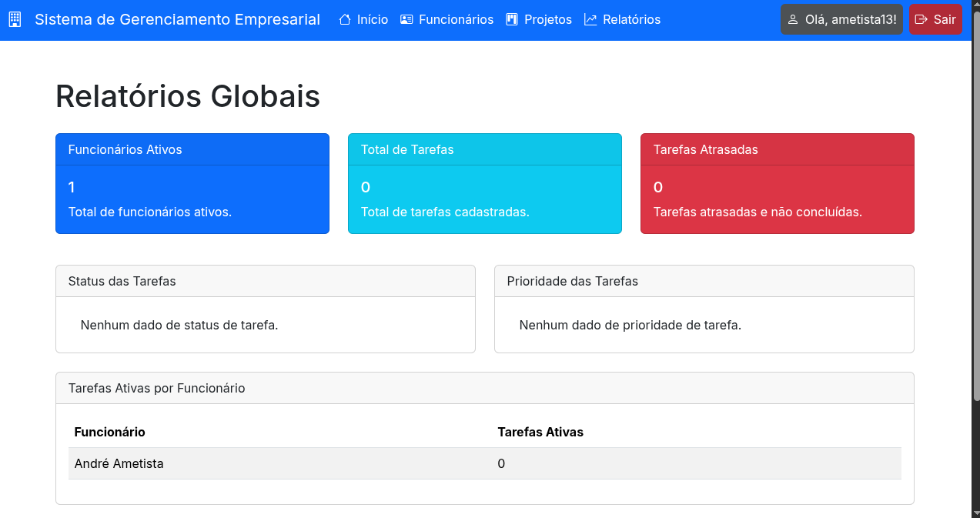This screenshot has height=518, width=980.
Task: Open the Projetos section
Action: click(x=539, y=19)
